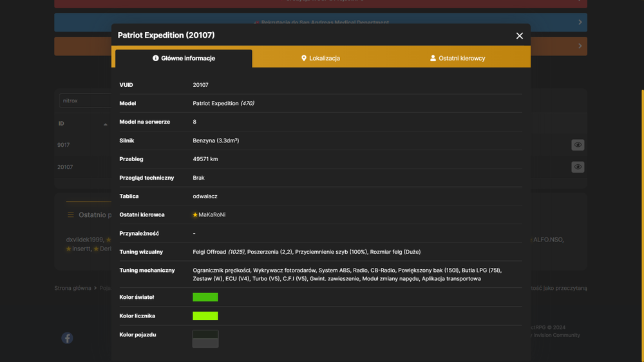Select the mileage value 49571 km
644x362 pixels.
point(205,159)
